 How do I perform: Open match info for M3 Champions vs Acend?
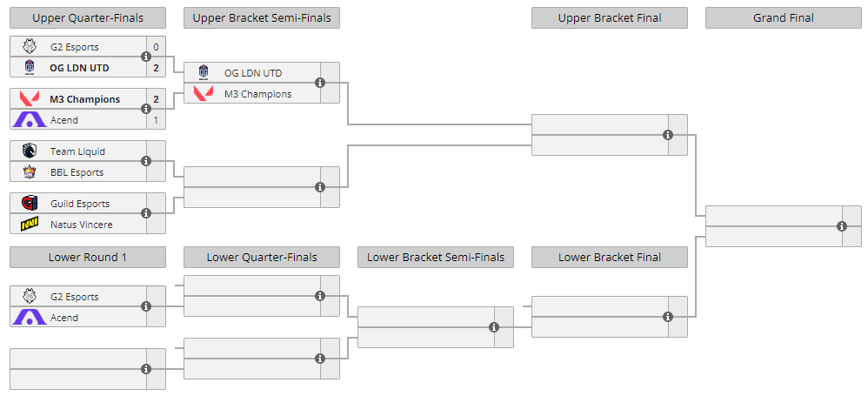[146, 109]
